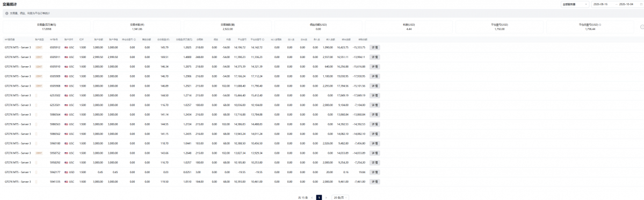This screenshot has width=644, height=200.
Task: Click the CENT tag on account 6505912
Action: pos(39,47)
